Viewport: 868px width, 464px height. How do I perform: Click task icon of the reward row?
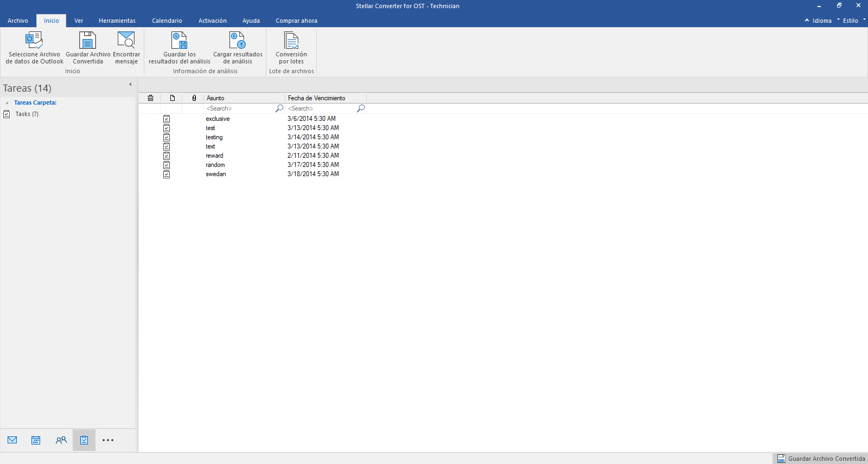tap(167, 156)
